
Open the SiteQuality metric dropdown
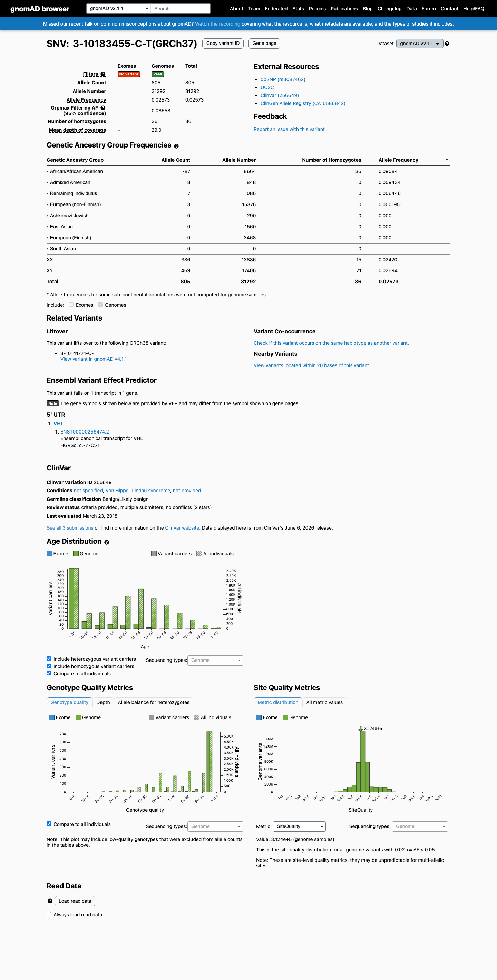coord(300,826)
